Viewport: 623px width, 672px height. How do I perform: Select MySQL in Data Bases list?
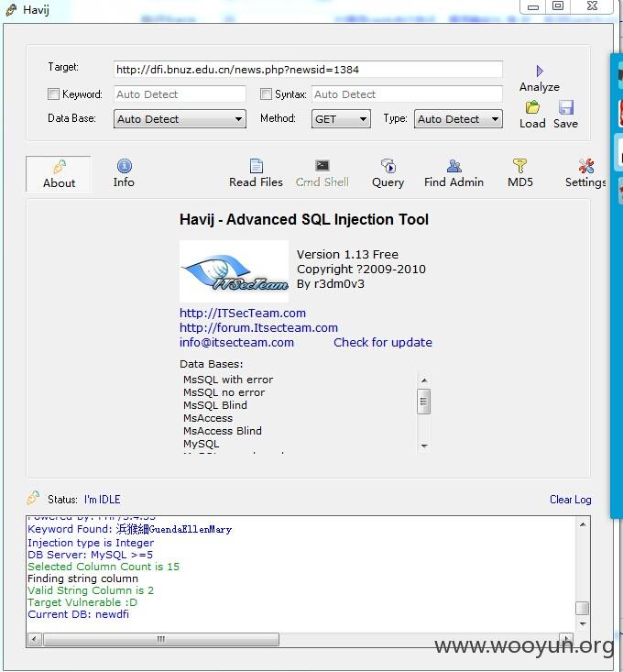click(x=201, y=444)
